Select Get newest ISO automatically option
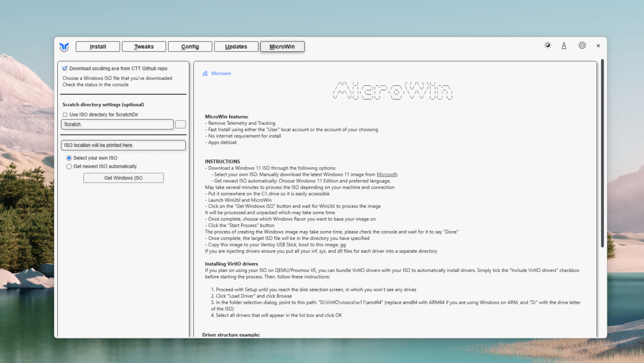The image size is (644, 363). click(x=69, y=167)
